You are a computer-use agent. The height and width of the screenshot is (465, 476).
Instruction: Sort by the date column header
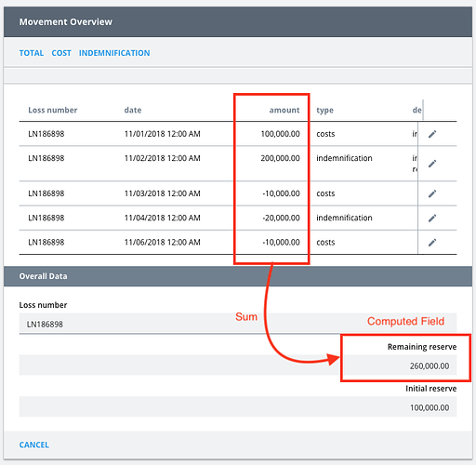(133, 110)
